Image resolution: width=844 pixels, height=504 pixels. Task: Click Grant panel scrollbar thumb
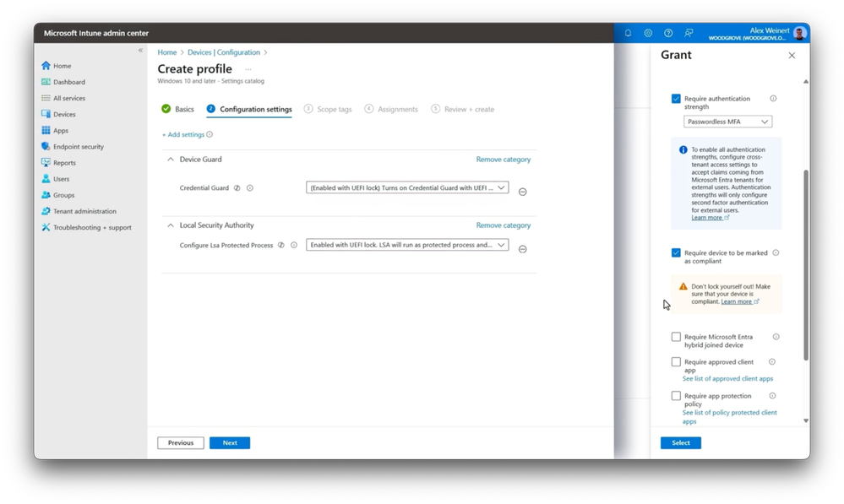click(x=806, y=264)
